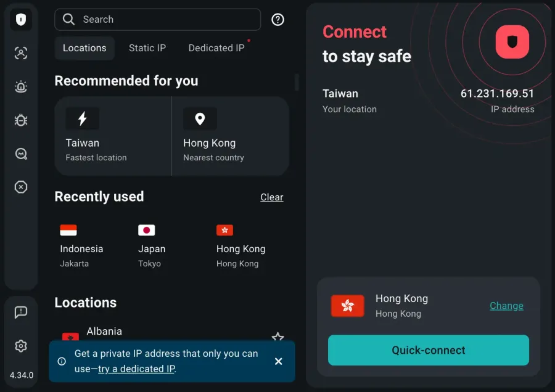555x392 pixels.
Task: Open the try a dedicated IP link
Action: 136,369
